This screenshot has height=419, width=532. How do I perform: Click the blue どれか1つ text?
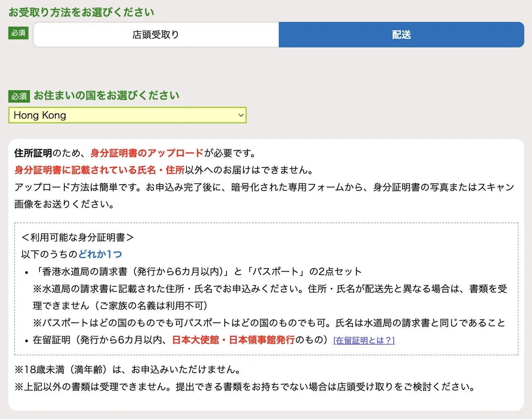click(100, 254)
